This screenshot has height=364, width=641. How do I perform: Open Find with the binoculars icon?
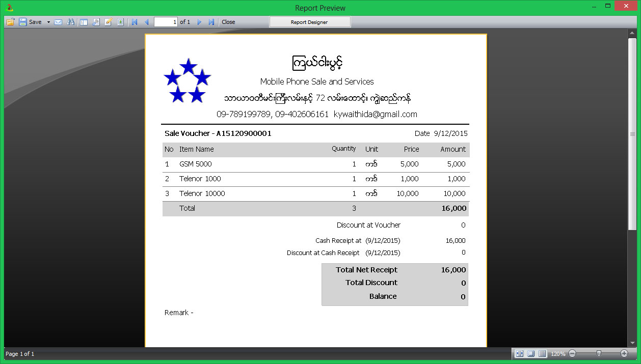71,22
